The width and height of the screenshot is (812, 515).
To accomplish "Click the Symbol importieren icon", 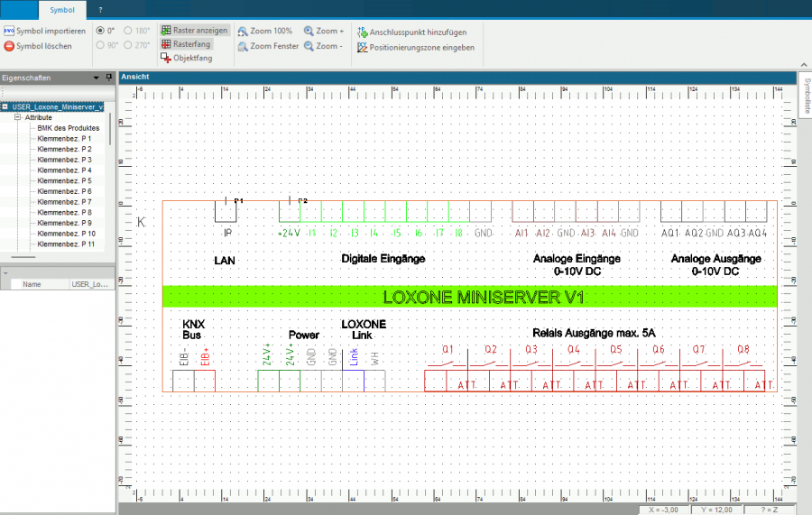I will pyautogui.click(x=9, y=31).
